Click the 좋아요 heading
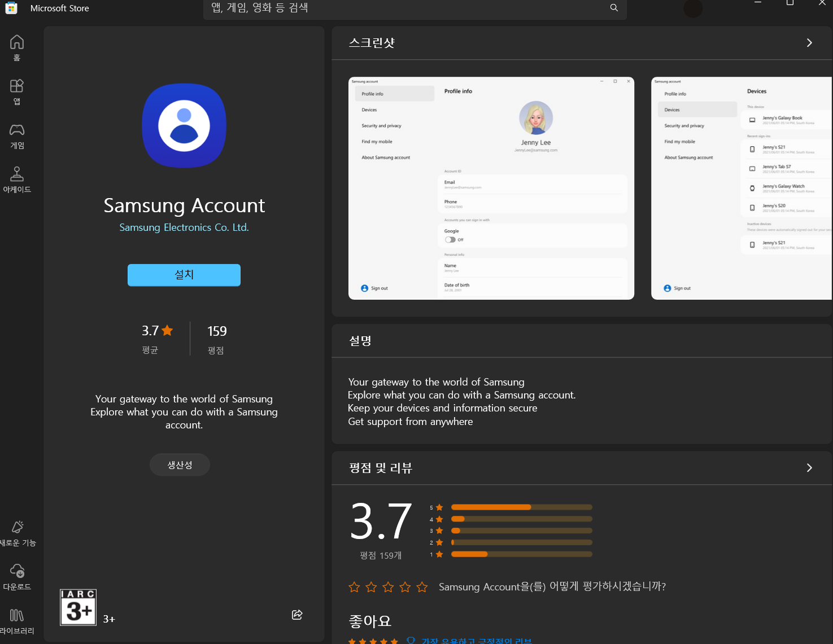833x644 pixels. [370, 621]
